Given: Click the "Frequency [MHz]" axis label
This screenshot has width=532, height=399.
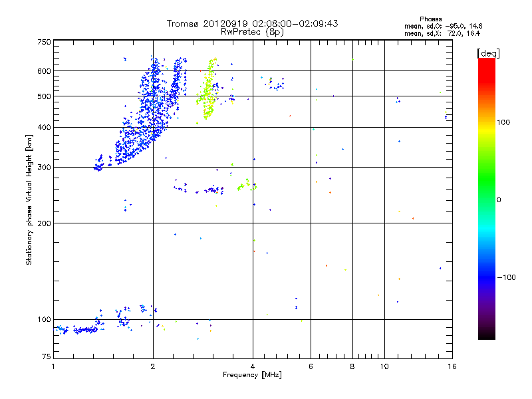Looking at the screenshot, I should click(252, 375).
